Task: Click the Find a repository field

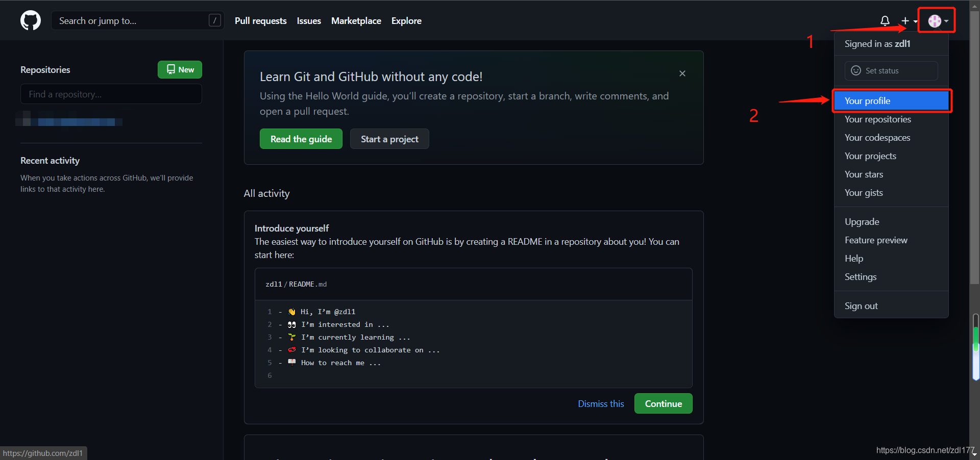Action: point(111,94)
